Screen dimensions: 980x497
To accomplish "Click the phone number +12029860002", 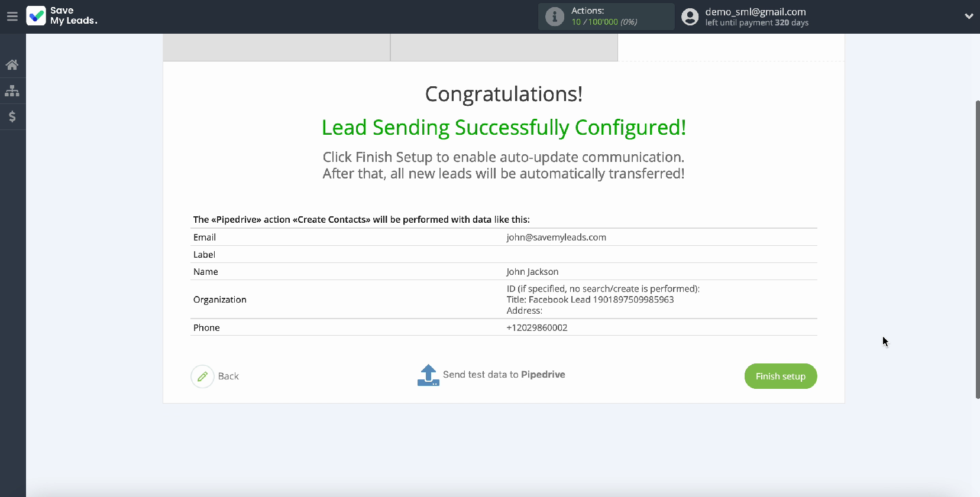I will point(536,328).
